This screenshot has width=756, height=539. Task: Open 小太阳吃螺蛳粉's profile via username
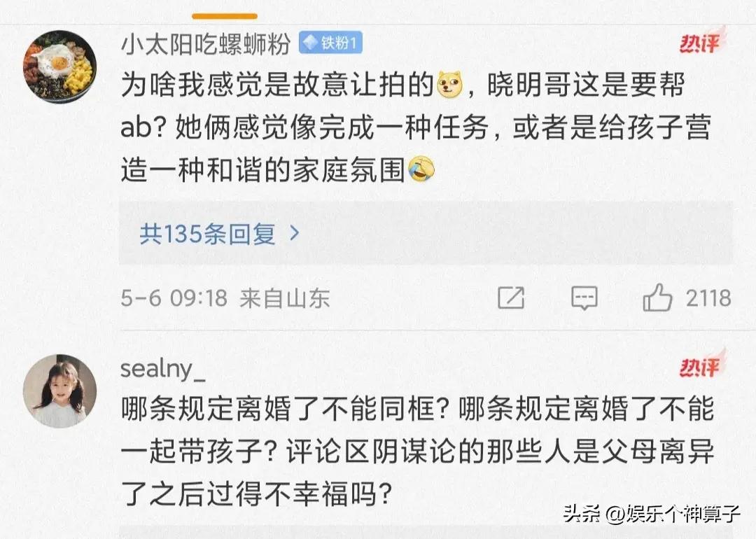point(206,43)
